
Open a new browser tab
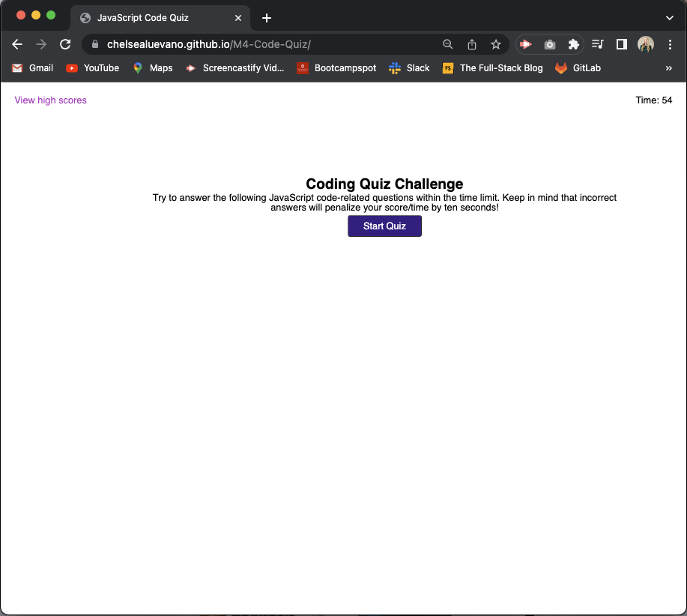[266, 17]
